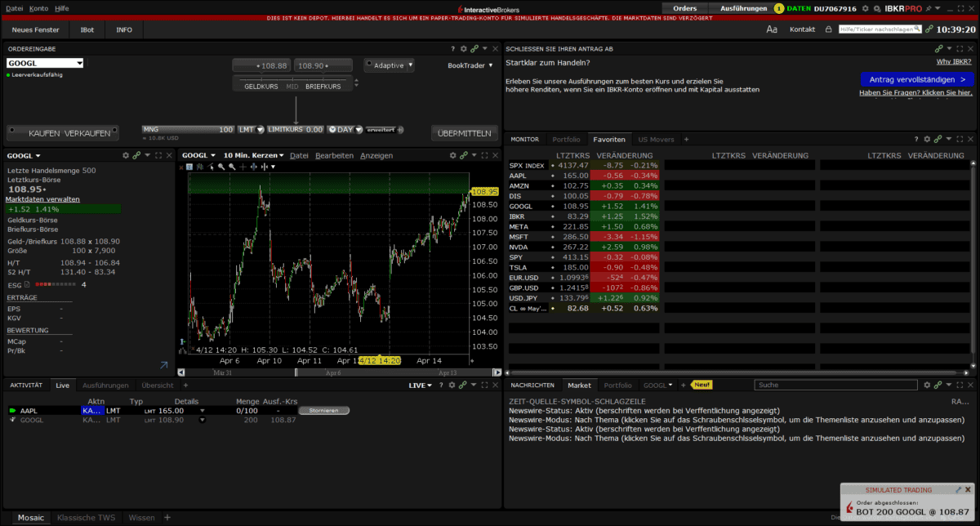The image size is (980, 526).
Task: Switch order view to Live in Aktivität panel
Action: pos(63,385)
